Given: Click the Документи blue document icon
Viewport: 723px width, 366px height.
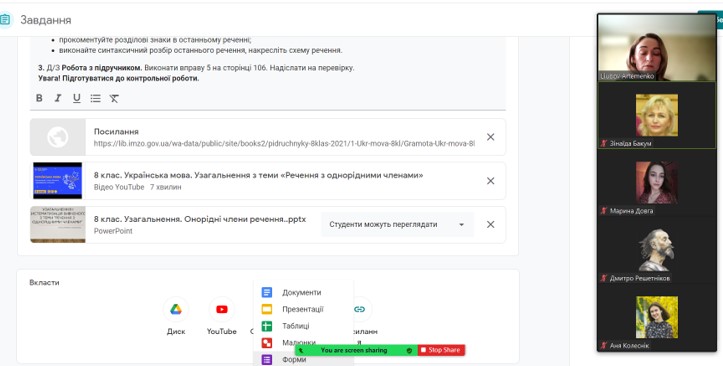Looking at the screenshot, I should [267, 292].
